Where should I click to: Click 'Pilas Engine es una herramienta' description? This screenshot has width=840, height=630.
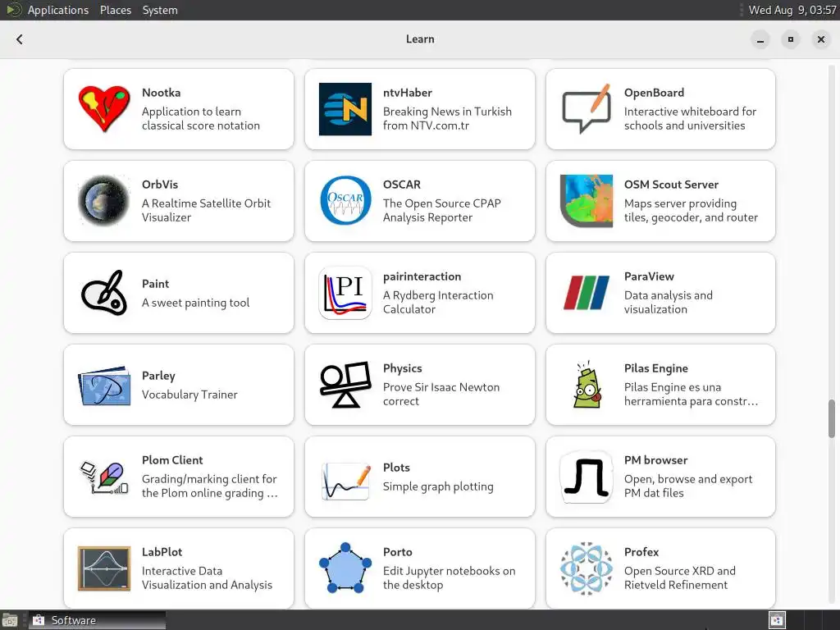(691, 394)
